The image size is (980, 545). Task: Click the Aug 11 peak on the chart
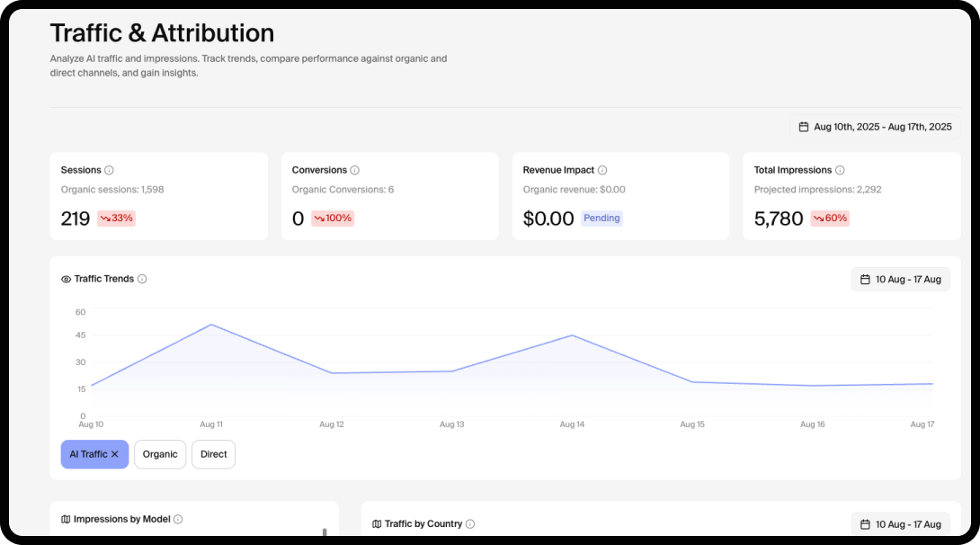point(211,325)
